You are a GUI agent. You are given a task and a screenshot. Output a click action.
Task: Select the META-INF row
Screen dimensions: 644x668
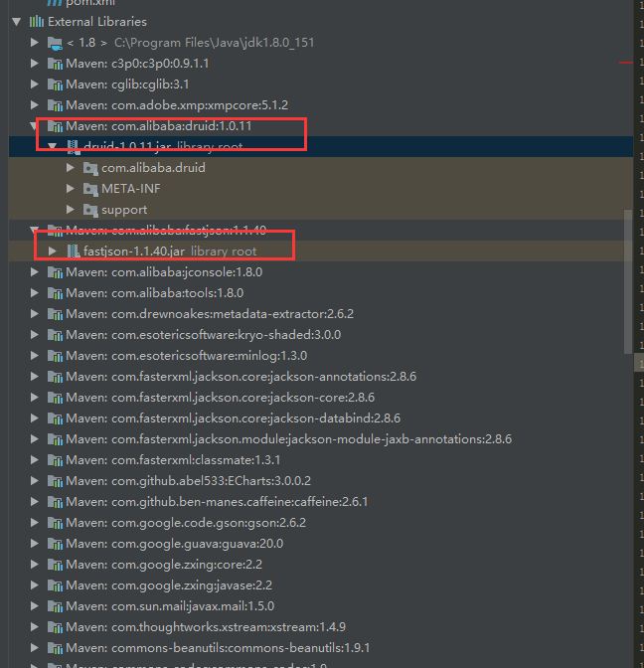[x=321, y=189]
